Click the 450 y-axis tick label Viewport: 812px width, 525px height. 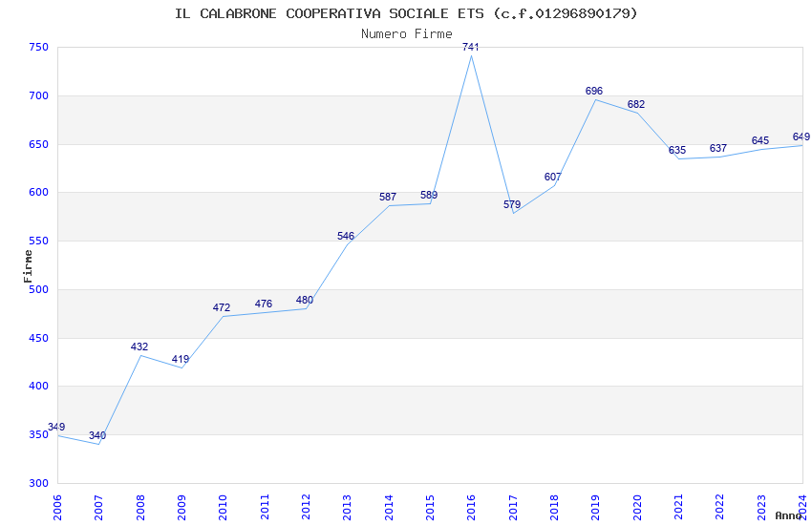pyautogui.click(x=38, y=338)
